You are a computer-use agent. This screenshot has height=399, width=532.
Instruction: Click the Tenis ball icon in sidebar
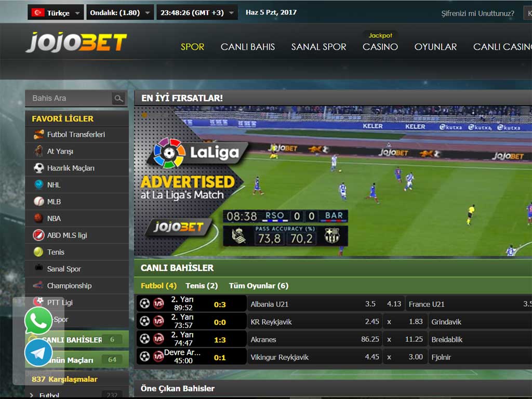pos(39,252)
